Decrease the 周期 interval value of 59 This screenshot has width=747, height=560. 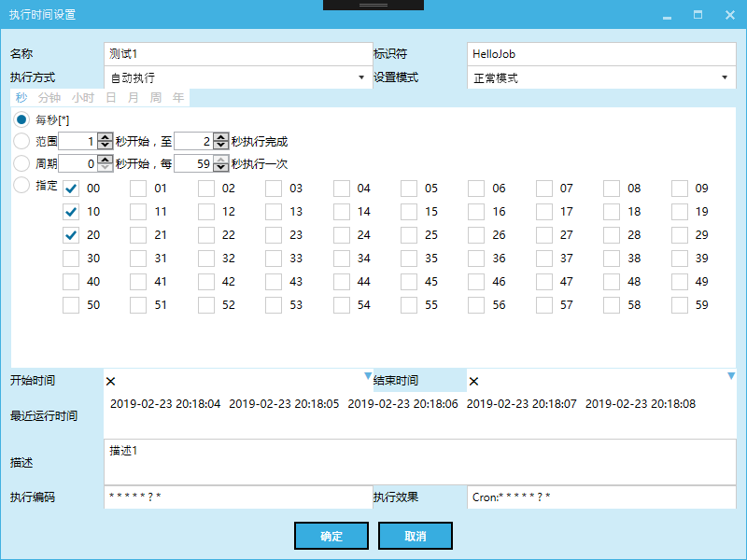coord(220,168)
